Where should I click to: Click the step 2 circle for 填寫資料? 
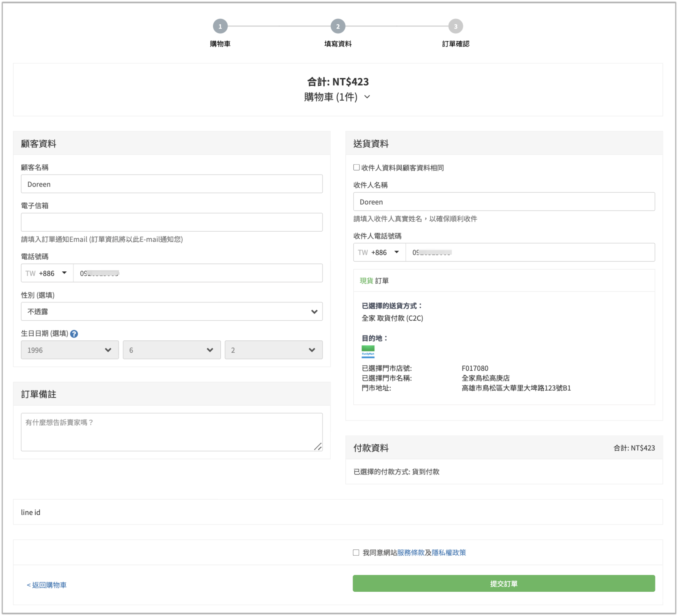pyautogui.click(x=338, y=26)
